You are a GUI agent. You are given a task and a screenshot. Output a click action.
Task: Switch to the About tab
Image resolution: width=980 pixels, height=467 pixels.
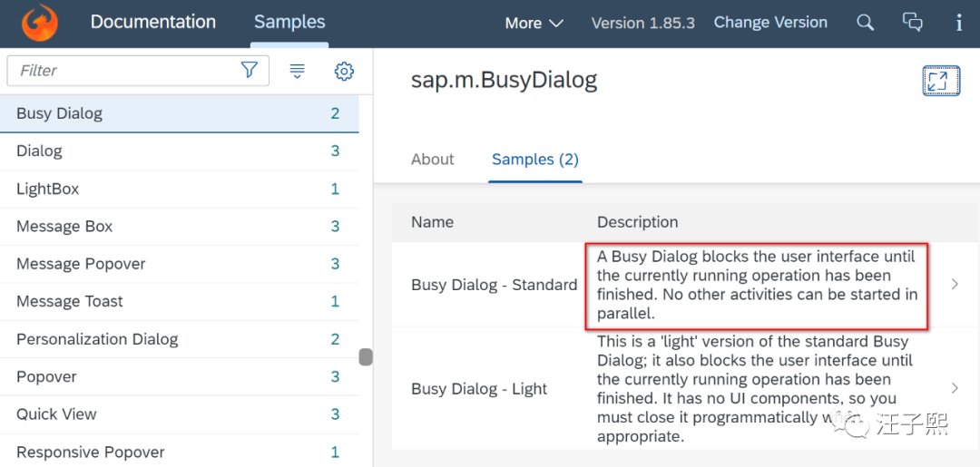pos(432,160)
